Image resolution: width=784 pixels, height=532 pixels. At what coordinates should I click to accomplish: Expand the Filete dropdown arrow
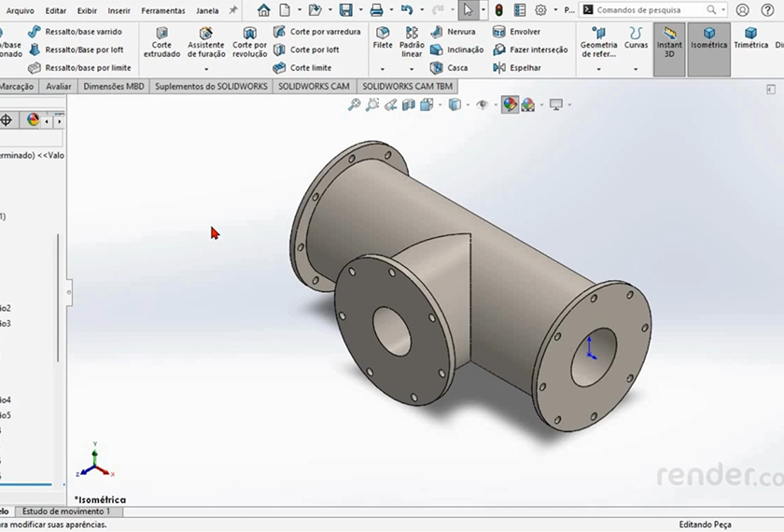[383, 70]
